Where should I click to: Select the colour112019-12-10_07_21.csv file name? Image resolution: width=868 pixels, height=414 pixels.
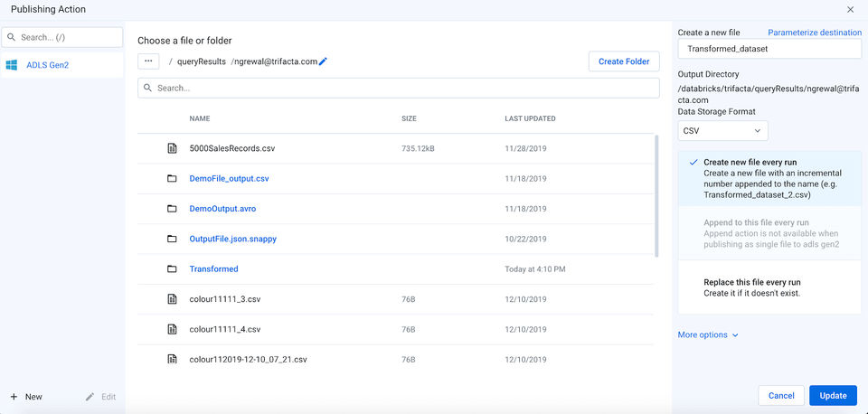pos(248,359)
